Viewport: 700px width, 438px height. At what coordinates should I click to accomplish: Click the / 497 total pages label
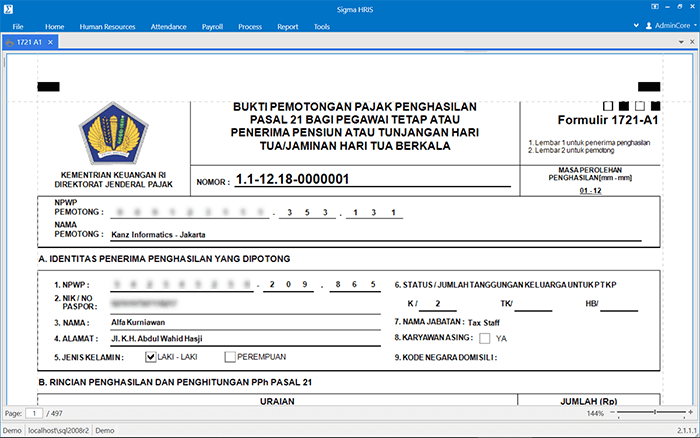[x=54, y=413]
